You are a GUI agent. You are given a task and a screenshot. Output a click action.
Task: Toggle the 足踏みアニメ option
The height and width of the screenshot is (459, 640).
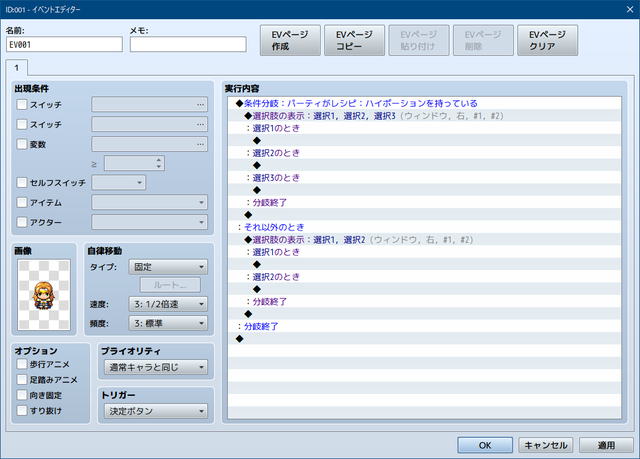pyautogui.click(x=22, y=379)
